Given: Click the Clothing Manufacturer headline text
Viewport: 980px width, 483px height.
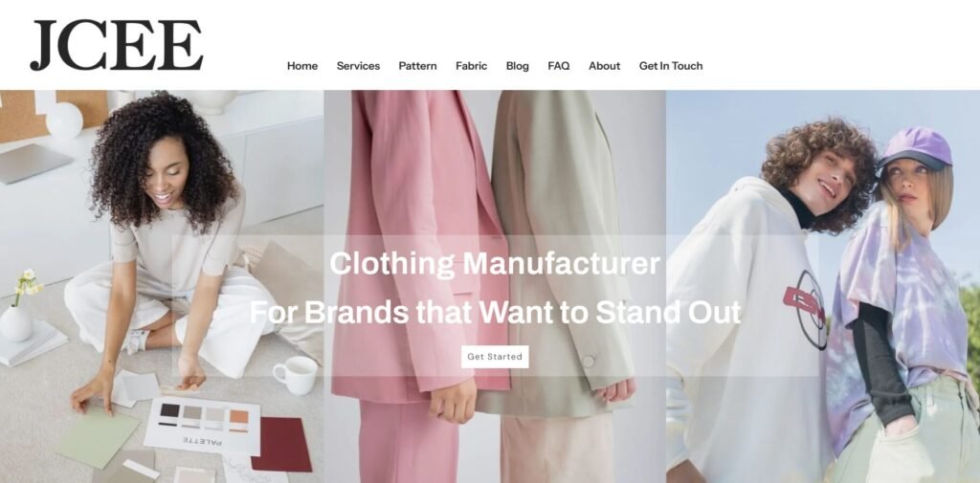Looking at the screenshot, I should tap(495, 263).
